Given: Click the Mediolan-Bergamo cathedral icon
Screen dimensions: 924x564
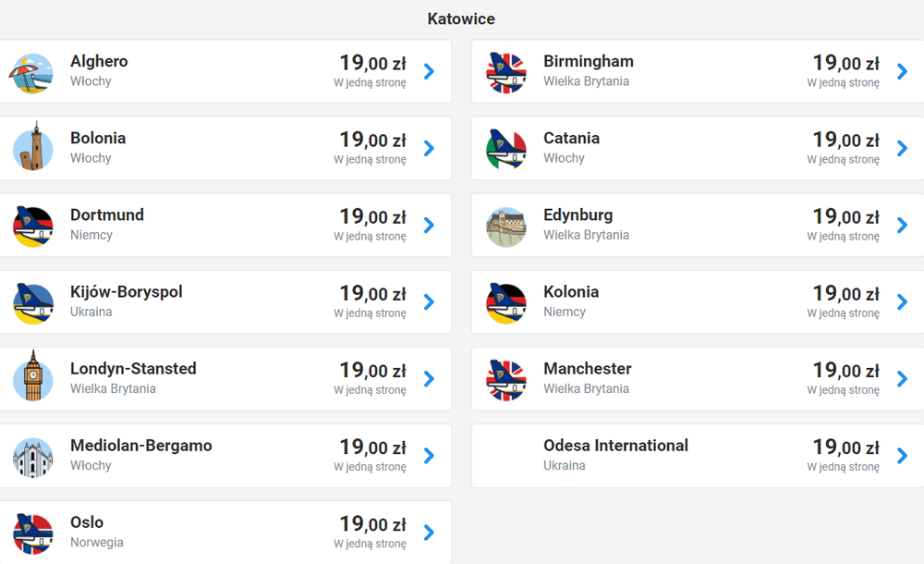Looking at the screenshot, I should (x=32, y=456).
